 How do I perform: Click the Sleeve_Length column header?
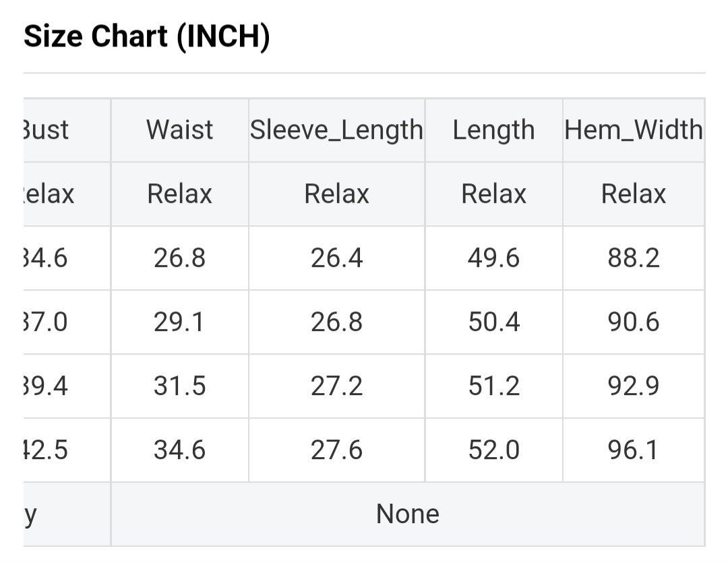click(336, 129)
